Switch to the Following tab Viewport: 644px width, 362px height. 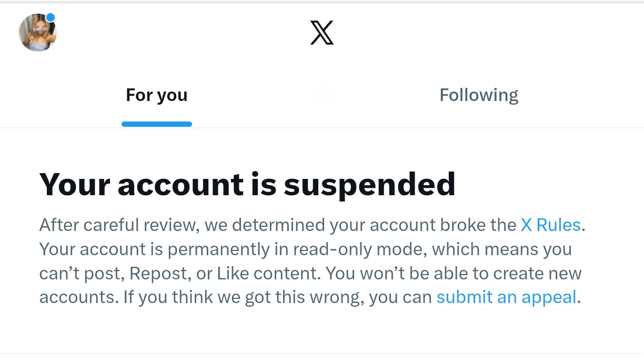pos(479,95)
